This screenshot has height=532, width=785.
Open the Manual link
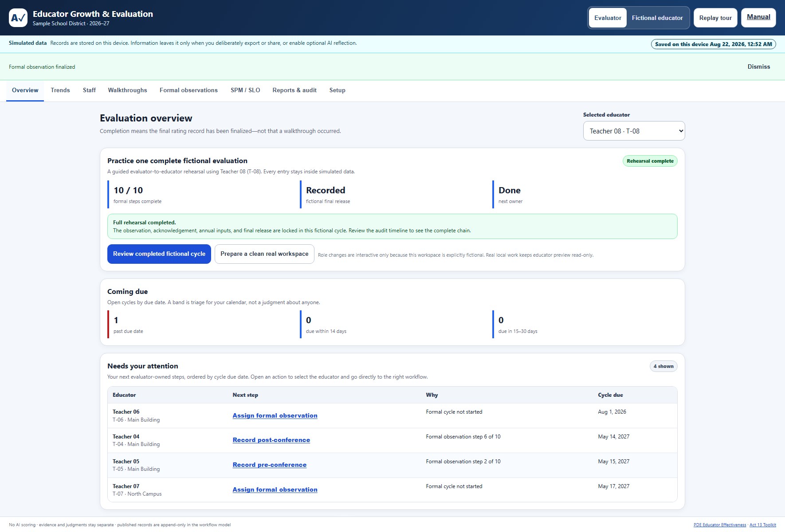click(x=758, y=17)
